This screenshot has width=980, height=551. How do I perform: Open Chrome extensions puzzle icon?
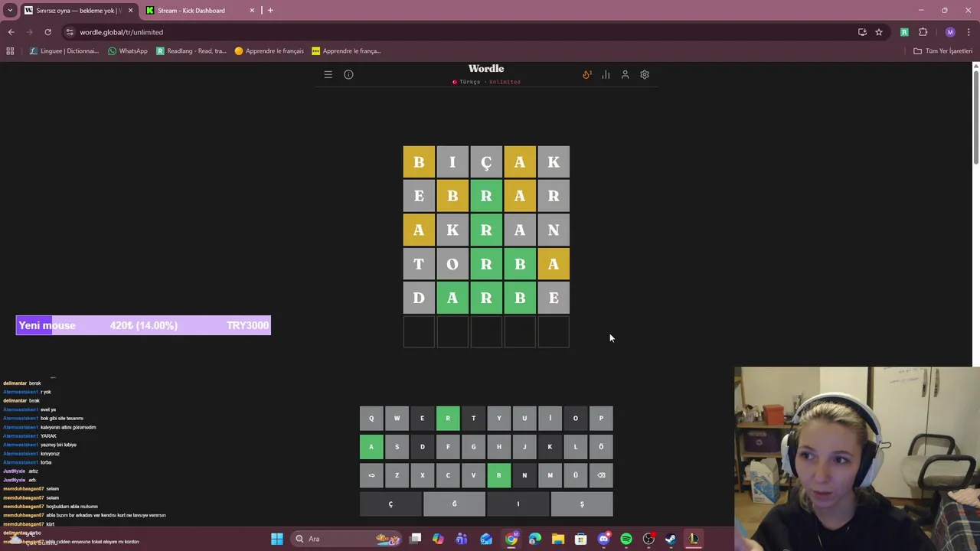[923, 32]
